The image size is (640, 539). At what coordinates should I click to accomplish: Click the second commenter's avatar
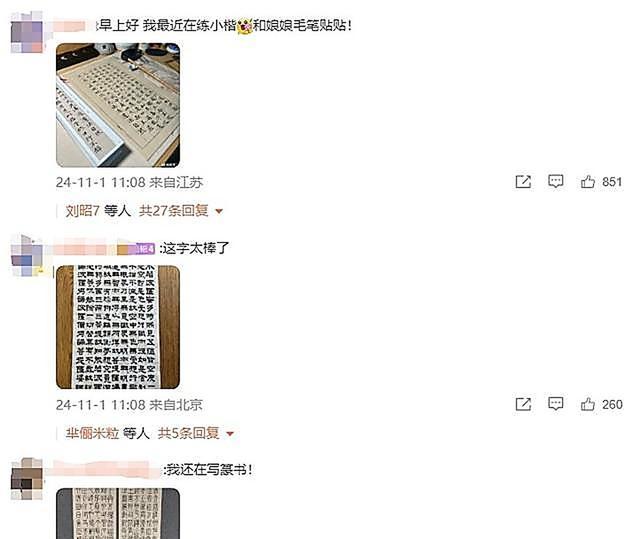click(27, 256)
